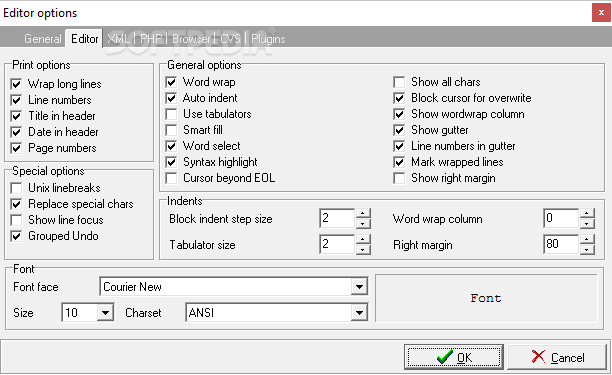Increase Word wrap column value
The width and height of the screenshot is (612, 375).
[x=587, y=213]
